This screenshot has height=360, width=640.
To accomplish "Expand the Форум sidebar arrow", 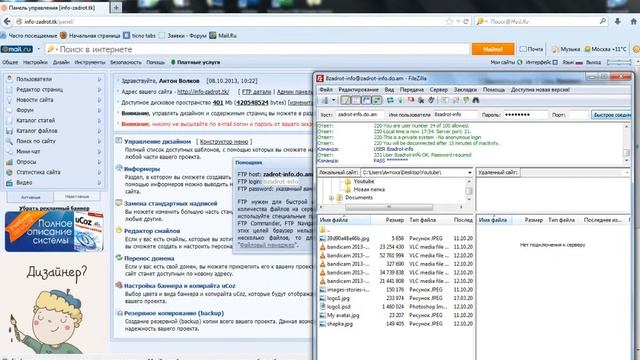I will tap(99, 110).
